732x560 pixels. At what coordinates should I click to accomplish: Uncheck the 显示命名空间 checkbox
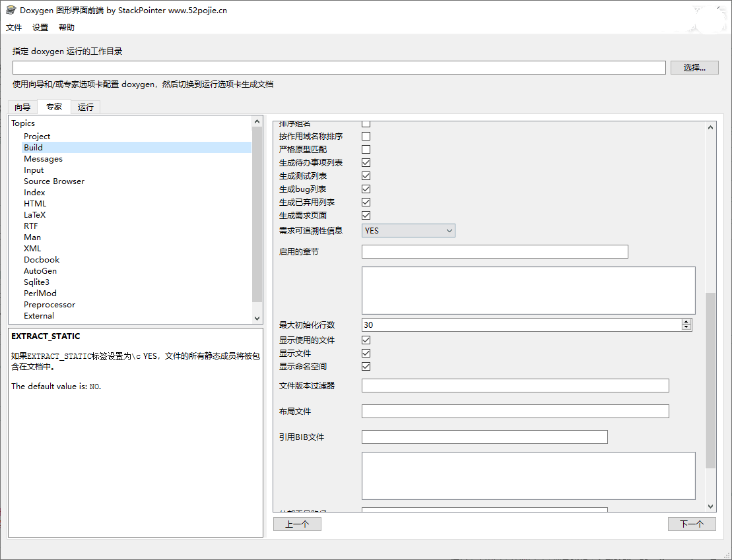tap(366, 367)
